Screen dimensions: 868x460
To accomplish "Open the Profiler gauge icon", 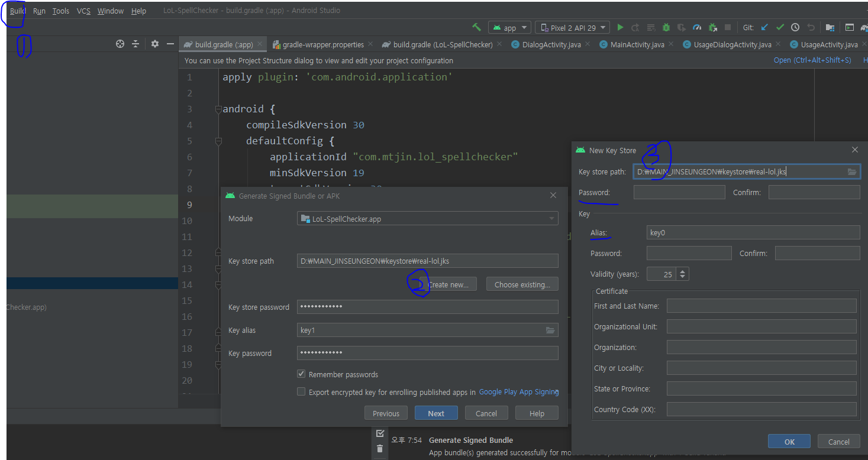I will tap(697, 27).
